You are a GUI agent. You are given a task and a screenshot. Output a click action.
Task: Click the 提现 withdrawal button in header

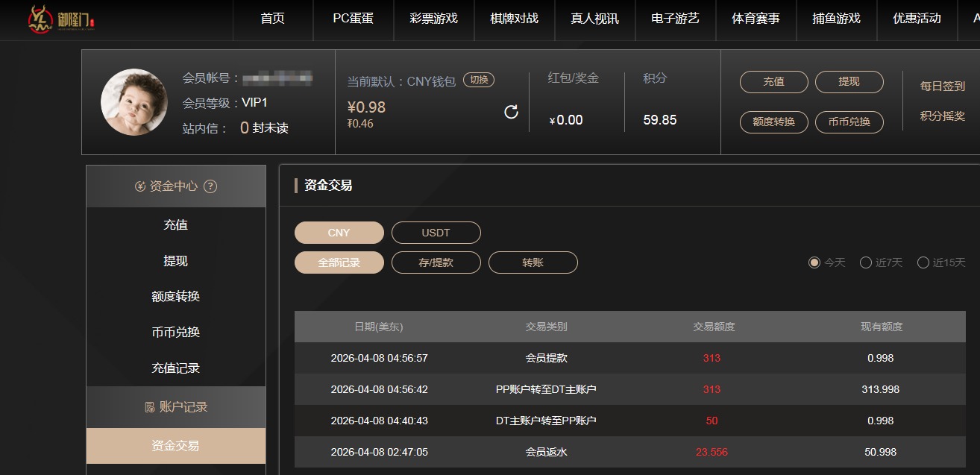[x=849, y=82]
